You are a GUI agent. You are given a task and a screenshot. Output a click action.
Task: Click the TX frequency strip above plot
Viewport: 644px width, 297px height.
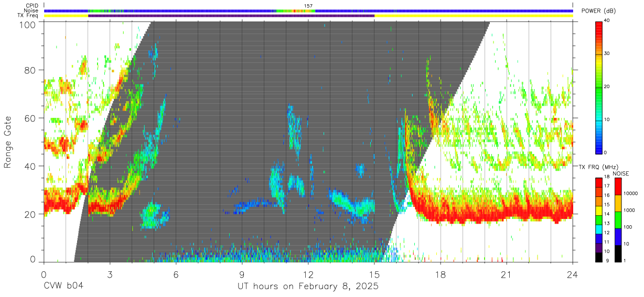coord(308,16)
